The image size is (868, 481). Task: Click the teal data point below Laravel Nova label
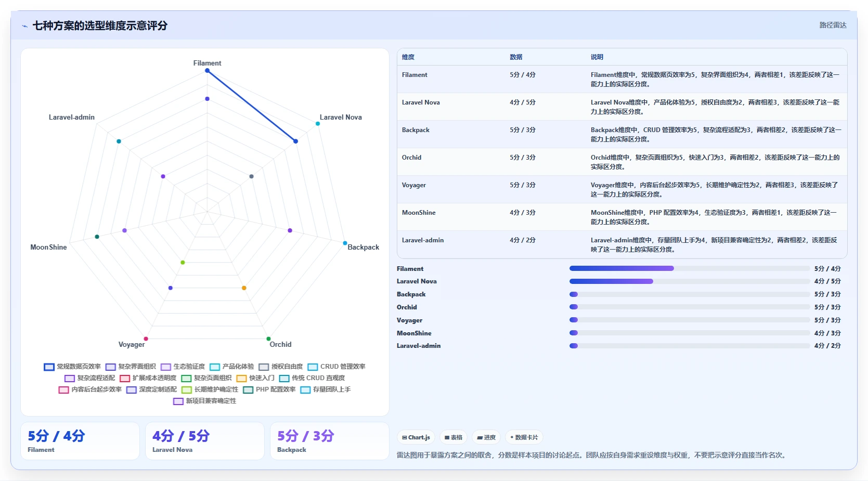click(x=318, y=123)
